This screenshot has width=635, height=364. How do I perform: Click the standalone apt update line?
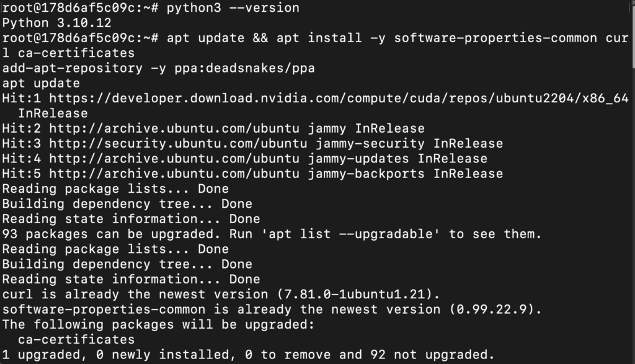(x=41, y=83)
